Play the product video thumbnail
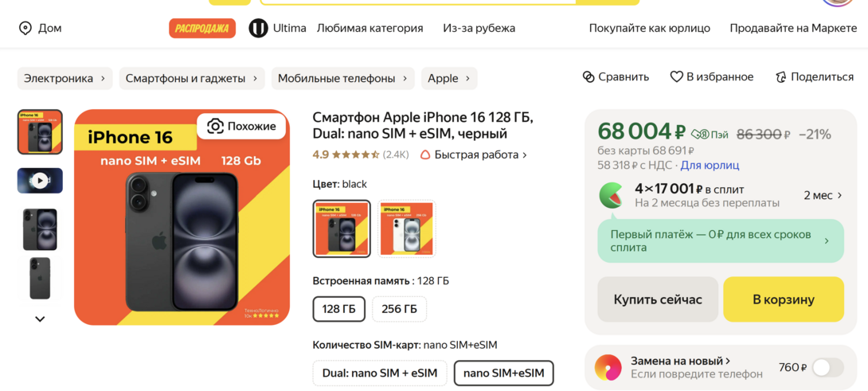Viewport: 868px width, 391px height. [40, 181]
